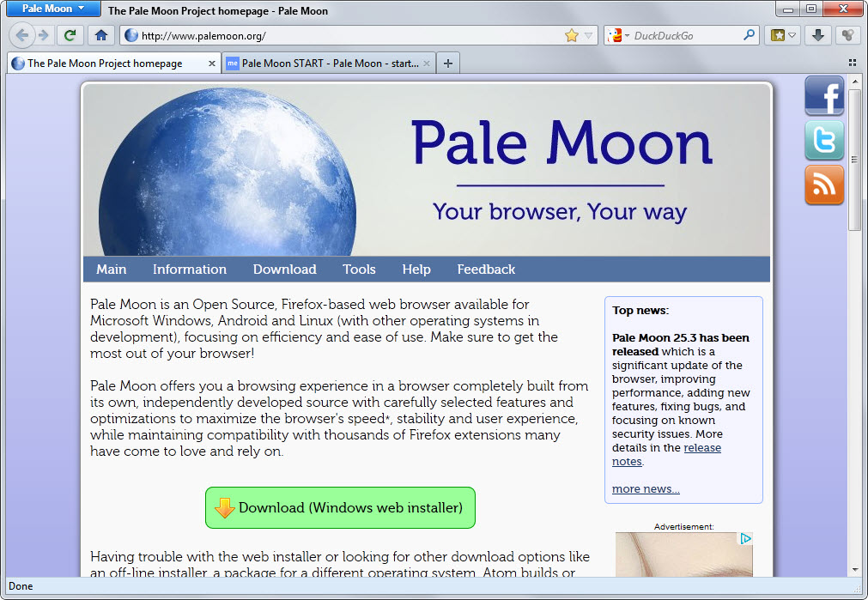
Task: Click the "Your browser, Your way" tagline
Action: (560, 211)
